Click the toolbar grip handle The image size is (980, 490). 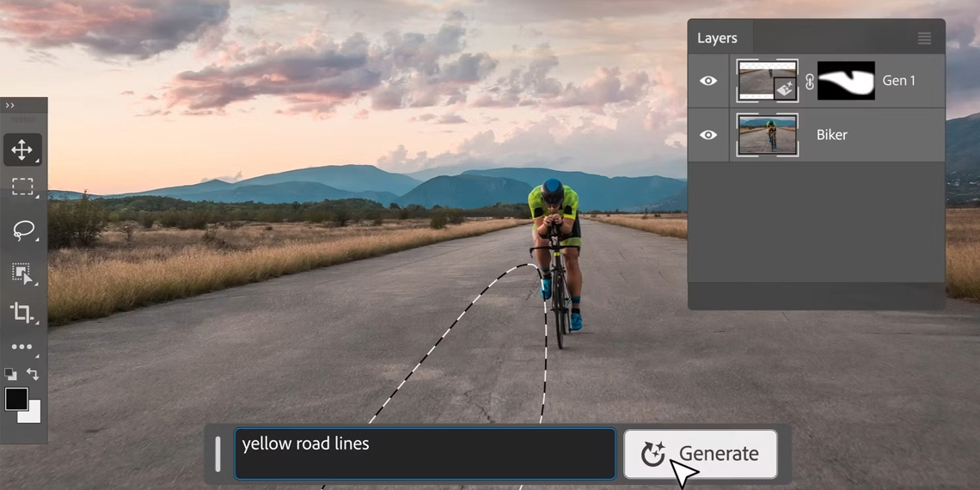pyautogui.click(x=24, y=119)
